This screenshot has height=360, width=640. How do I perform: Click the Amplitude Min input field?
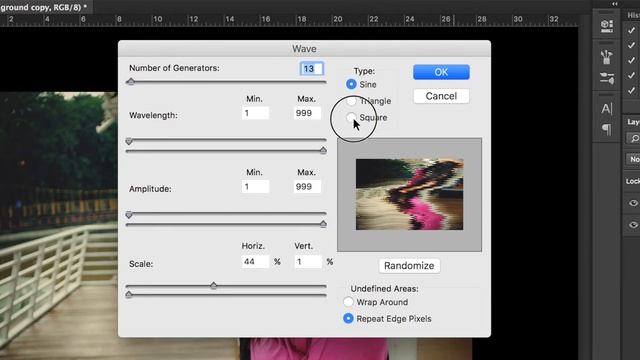(x=256, y=187)
